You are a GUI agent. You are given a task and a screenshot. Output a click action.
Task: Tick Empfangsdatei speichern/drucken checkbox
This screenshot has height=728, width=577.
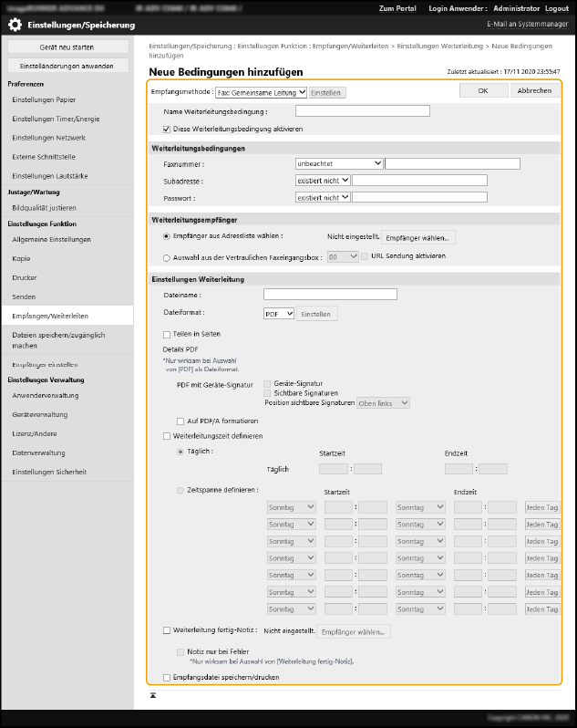coord(166,677)
